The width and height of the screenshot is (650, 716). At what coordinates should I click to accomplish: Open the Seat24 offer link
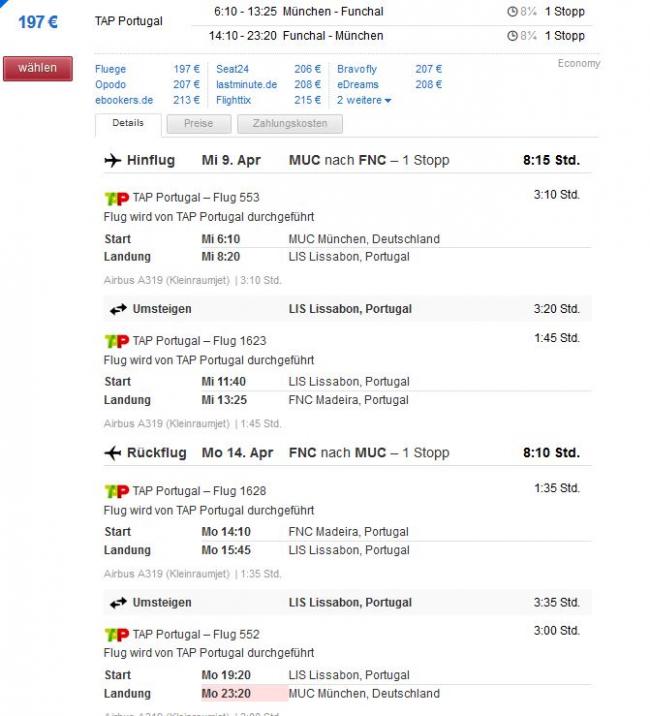pos(232,69)
